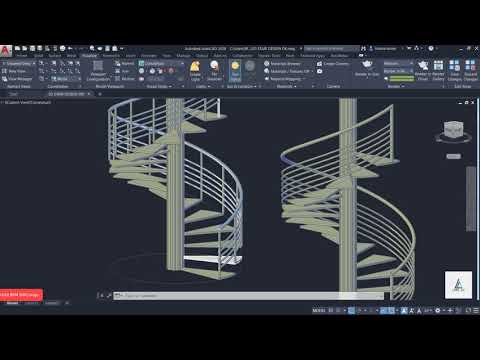Click the New View button
Viewport: 480px width, 360px height.
pyautogui.click(x=13, y=71)
